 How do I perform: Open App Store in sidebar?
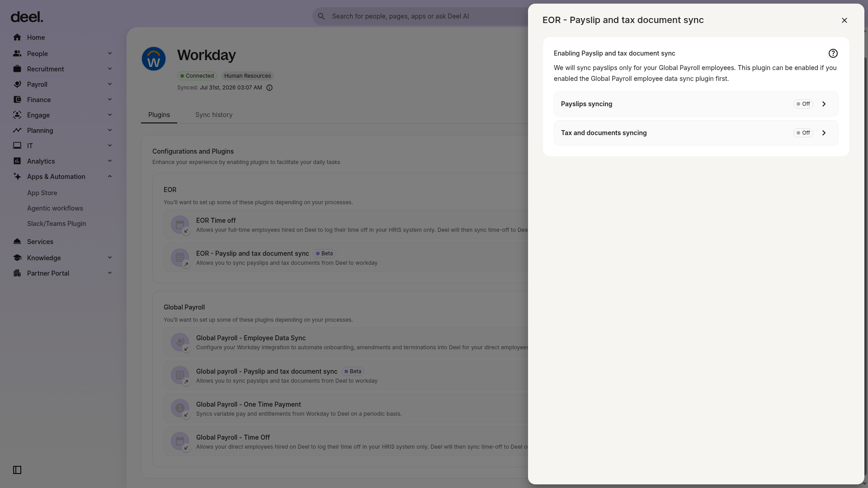tap(42, 193)
